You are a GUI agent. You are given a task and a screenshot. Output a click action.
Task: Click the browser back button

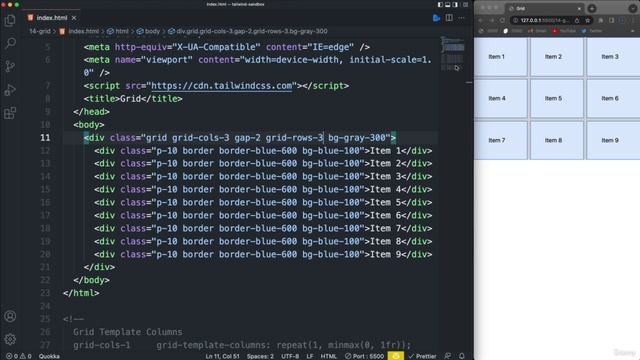pyautogui.click(x=481, y=20)
